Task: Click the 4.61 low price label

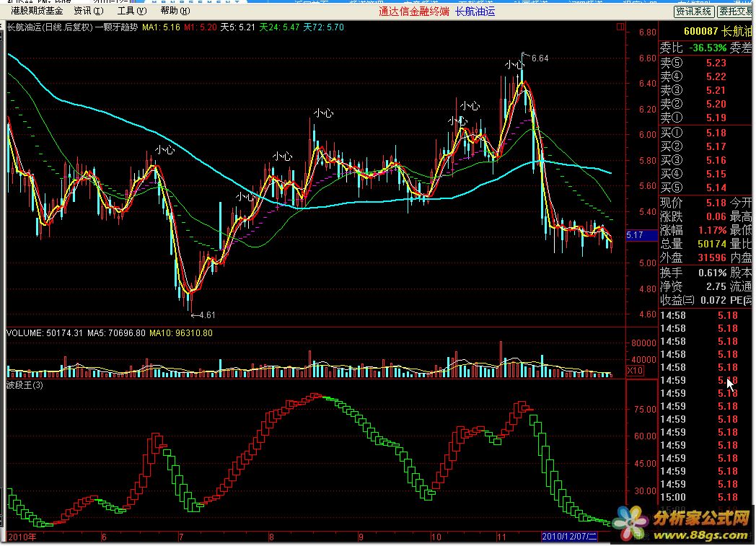Action: click(x=207, y=315)
